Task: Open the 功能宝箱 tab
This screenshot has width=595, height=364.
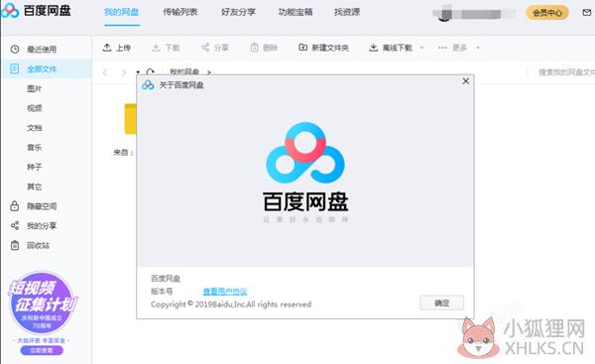Action: (x=296, y=12)
